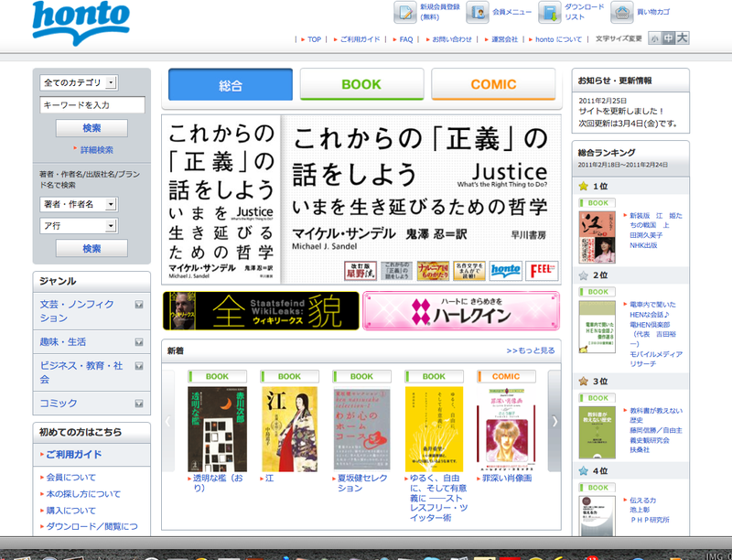Open お問い合わせ contact link
Screen dimensions: 732x560
[452, 39]
